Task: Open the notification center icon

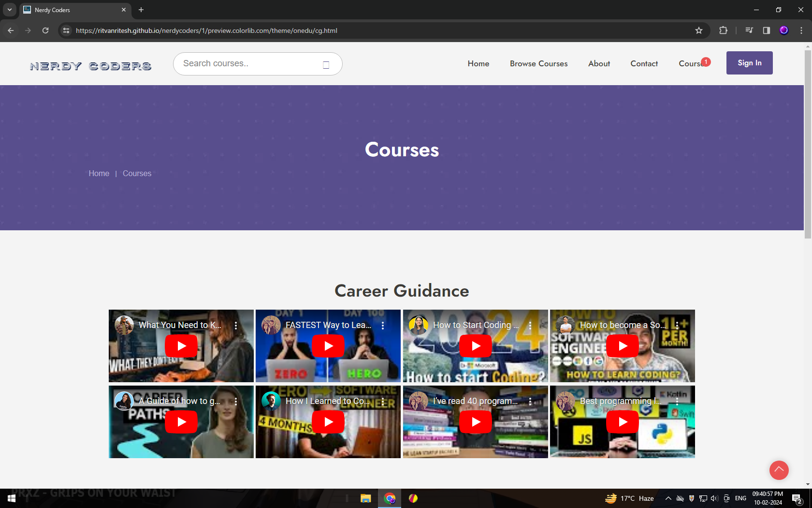Action: (x=797, y=498)
